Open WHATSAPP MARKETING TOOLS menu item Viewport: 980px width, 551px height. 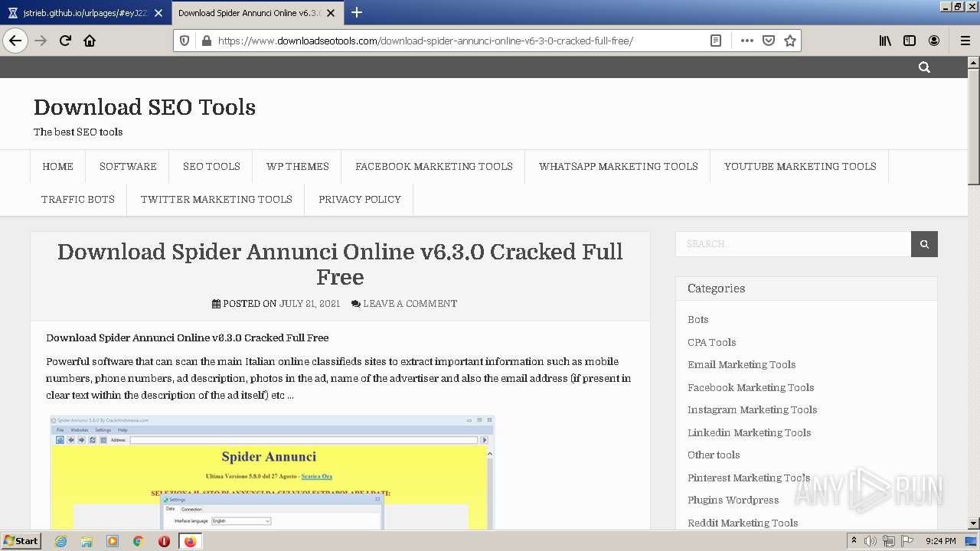click(619, 166)
